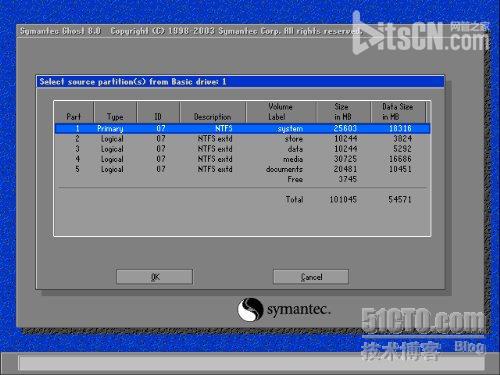The image size is (500, 375).
Task: Click the Symantec logo icon
Action: point(250,309)
